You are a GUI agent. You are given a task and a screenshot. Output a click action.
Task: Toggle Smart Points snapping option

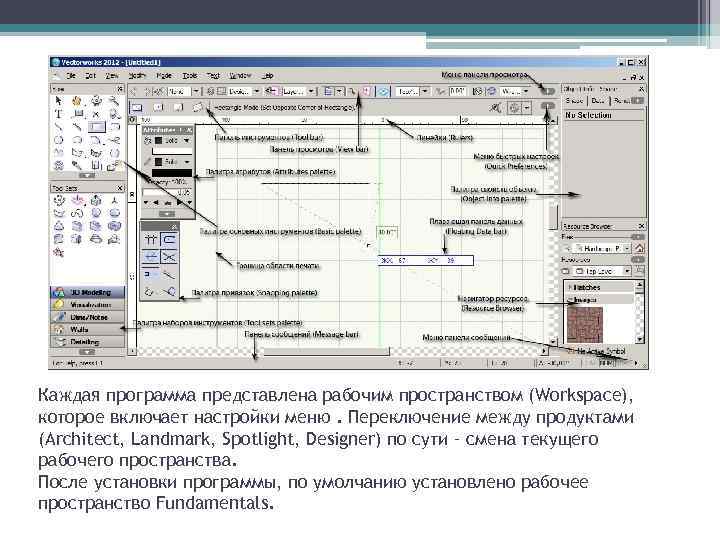click(x=151, y=274)
